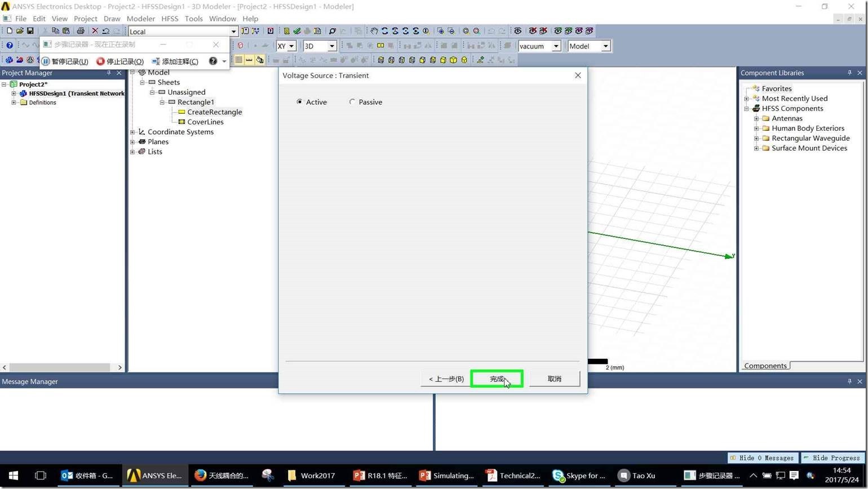Open the XY drawing plane dropdown
Image resolution: width=868 pixels, height=489 pixels.
286,46
